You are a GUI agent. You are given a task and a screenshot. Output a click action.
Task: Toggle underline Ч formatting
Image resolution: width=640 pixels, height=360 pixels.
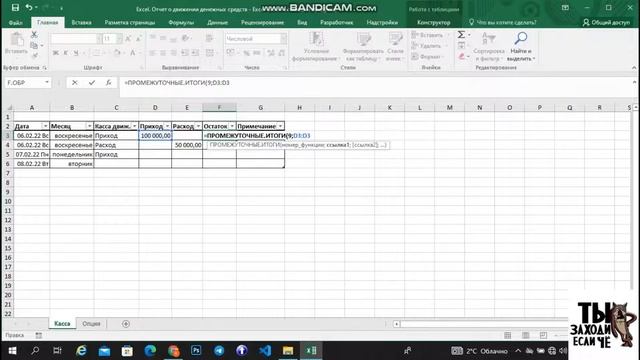(76, 53)
